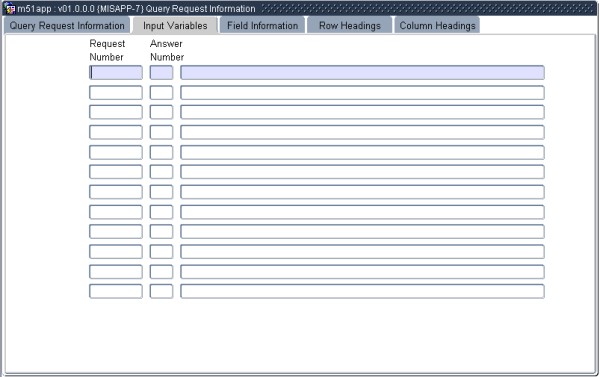
Task: Click tenth row Request Number field
Action: [x=116, y=251]
